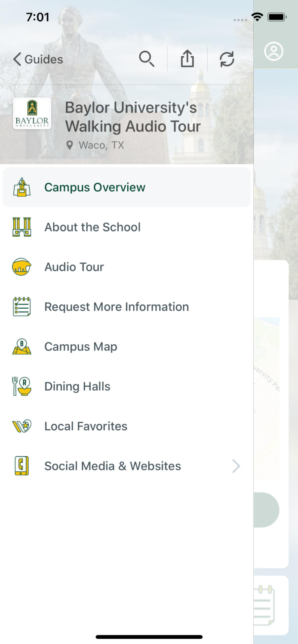This screenshot has height=644, width=298.
Task: Tap the fork-and-bowl icon for Dining Halls
Action: [22, 386]
